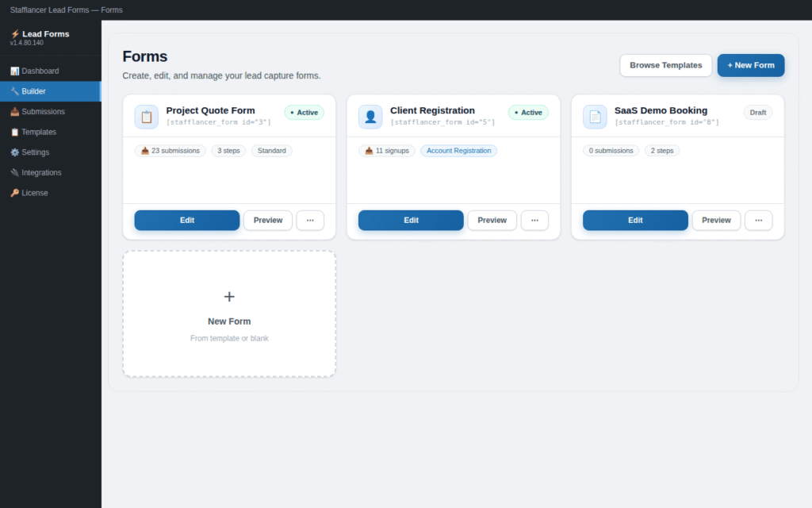Image resolution: width=812 pixels, height=508 pixels.
Task: Click the document icon on SaaS Demo Booking card
Action: (595, 117)
